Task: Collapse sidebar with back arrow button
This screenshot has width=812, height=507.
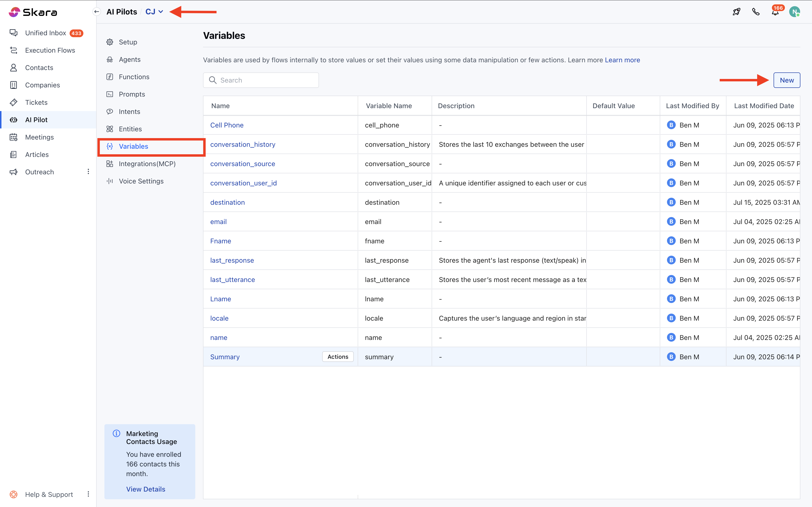Action: click(97, 12)
